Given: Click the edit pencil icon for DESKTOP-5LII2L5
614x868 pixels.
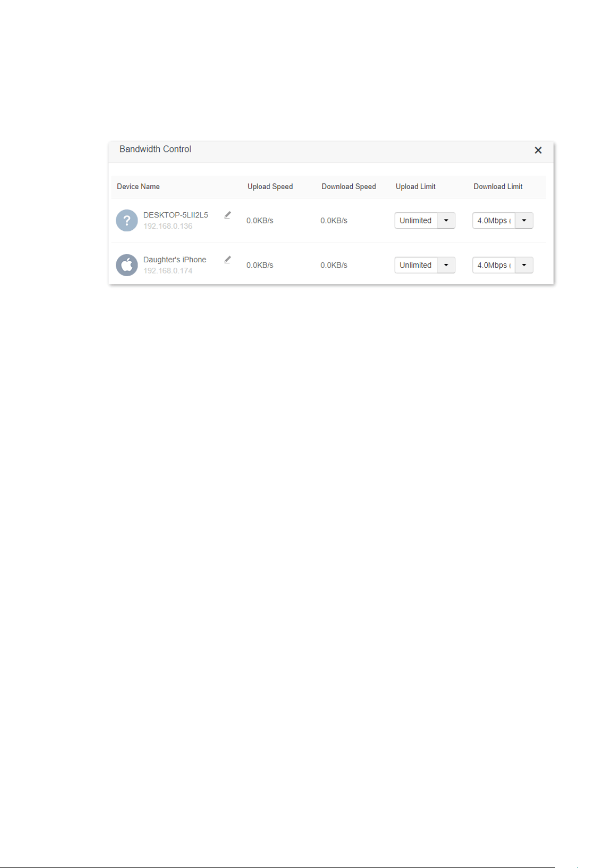Looking at the screenshot, I should click(228, 215).
